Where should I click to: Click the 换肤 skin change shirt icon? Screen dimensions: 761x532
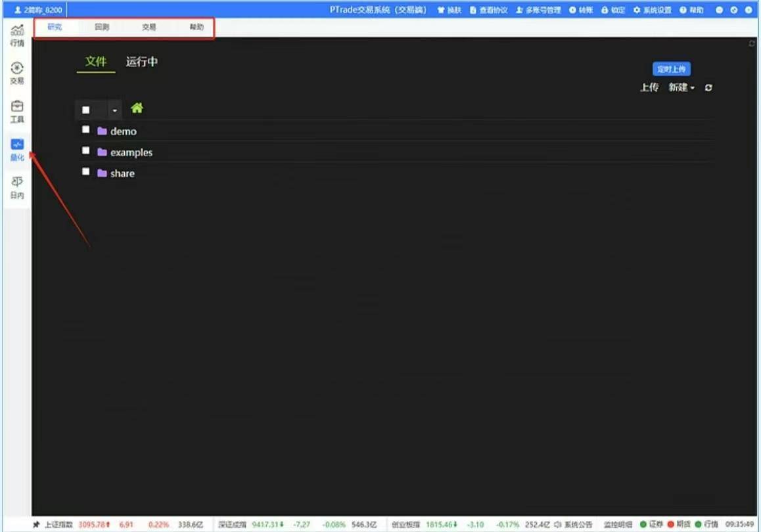pos(441,10)
